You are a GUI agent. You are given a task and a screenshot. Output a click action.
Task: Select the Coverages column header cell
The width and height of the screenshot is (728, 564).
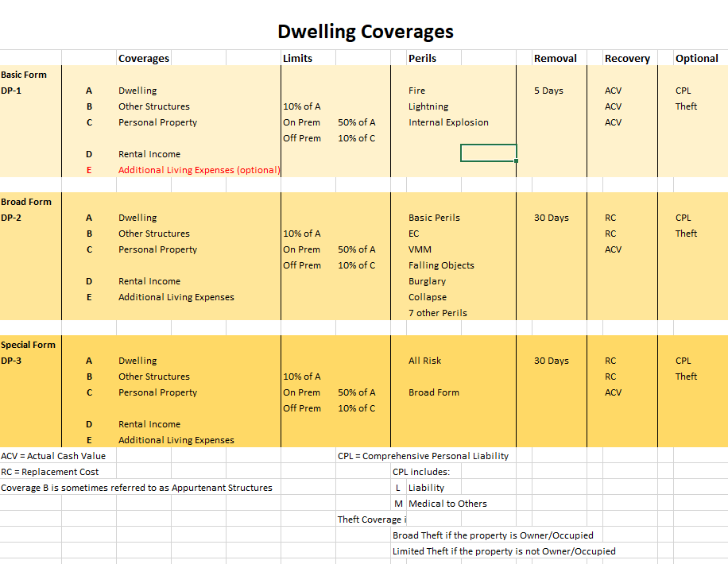tap(144, 59)
